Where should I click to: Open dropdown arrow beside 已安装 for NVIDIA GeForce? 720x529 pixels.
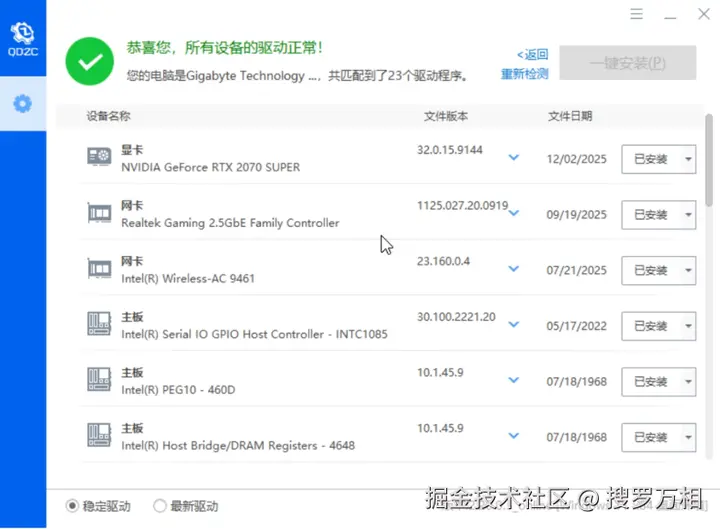[688, 159]
